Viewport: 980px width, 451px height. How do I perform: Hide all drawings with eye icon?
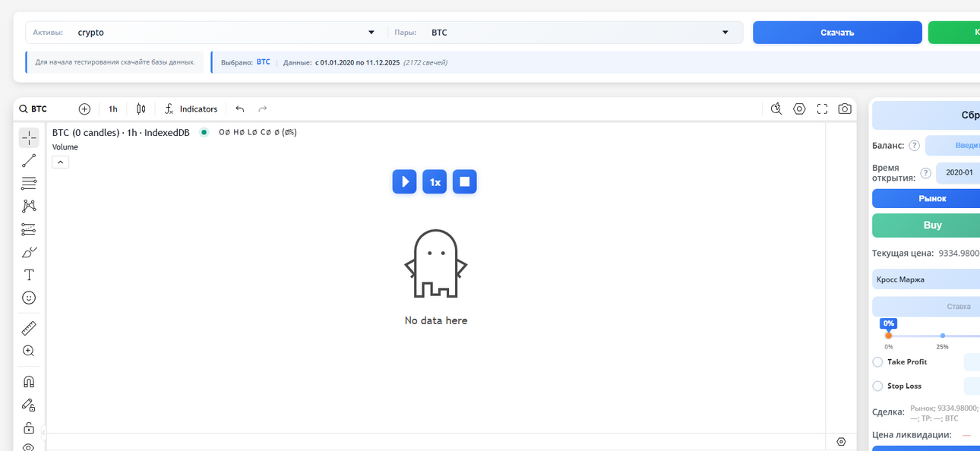click(29, 447)
